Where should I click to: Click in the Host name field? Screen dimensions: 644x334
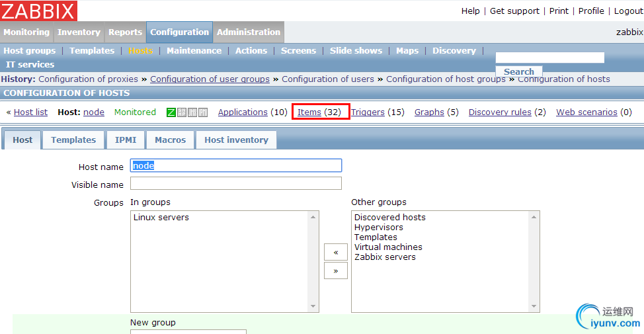tap(236, 165)
